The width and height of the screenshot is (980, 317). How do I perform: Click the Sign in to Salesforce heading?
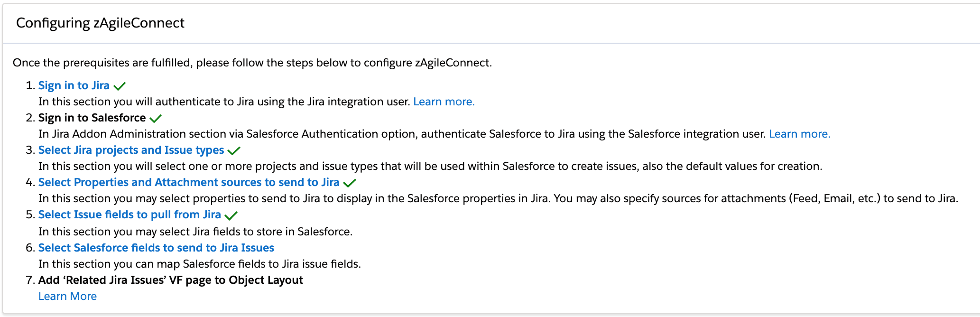(92, 118)
